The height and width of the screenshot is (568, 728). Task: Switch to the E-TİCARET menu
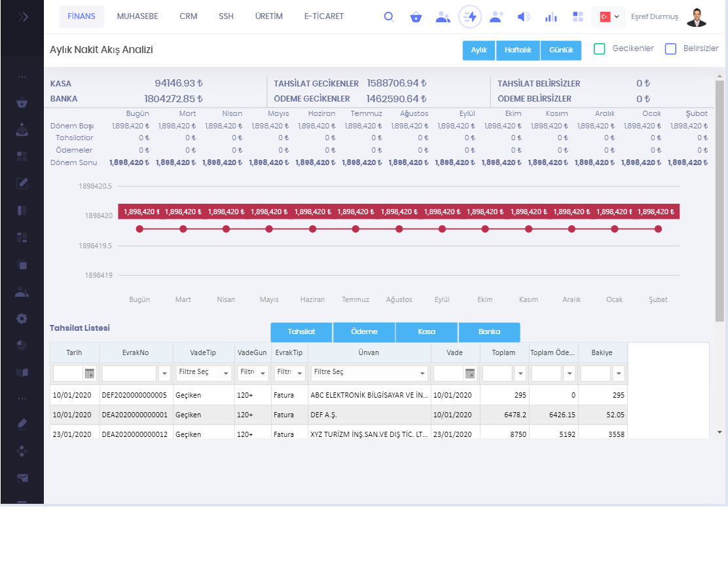[x=323, y=16]
